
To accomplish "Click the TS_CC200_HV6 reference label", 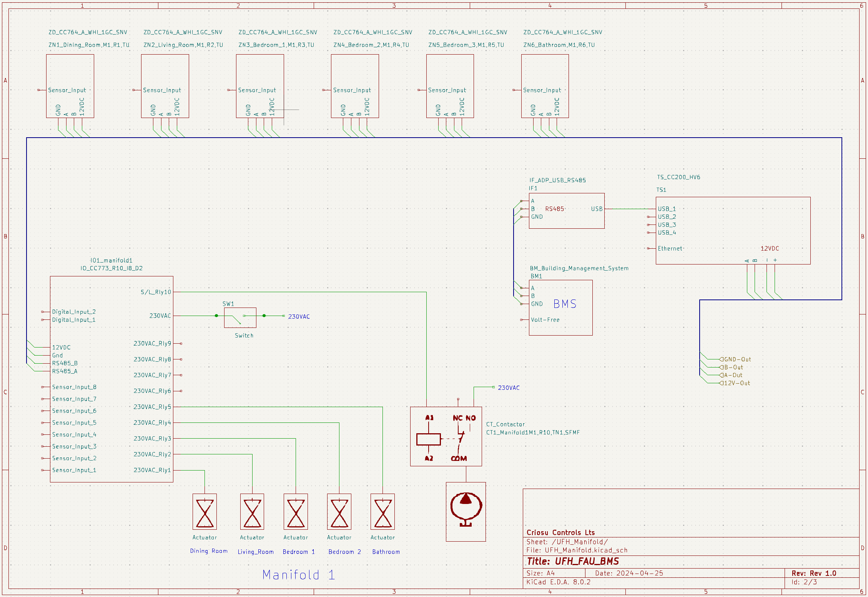I will (678, 177).
